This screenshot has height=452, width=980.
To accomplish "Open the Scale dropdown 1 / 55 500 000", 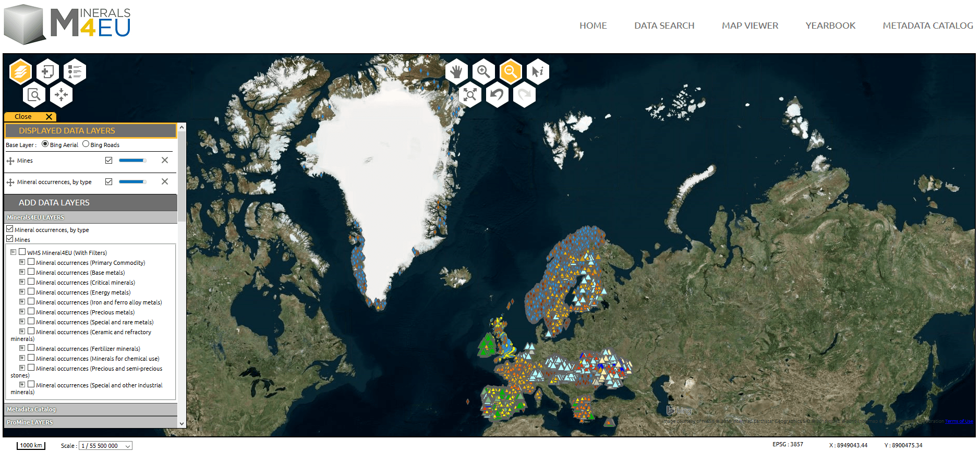I will [106, 446].
